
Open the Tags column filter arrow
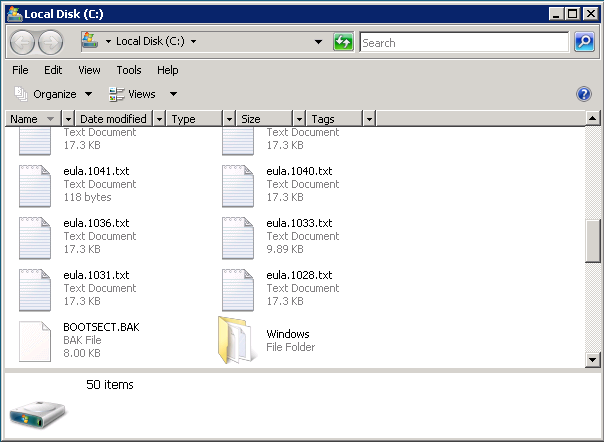[x=369, y=119]
